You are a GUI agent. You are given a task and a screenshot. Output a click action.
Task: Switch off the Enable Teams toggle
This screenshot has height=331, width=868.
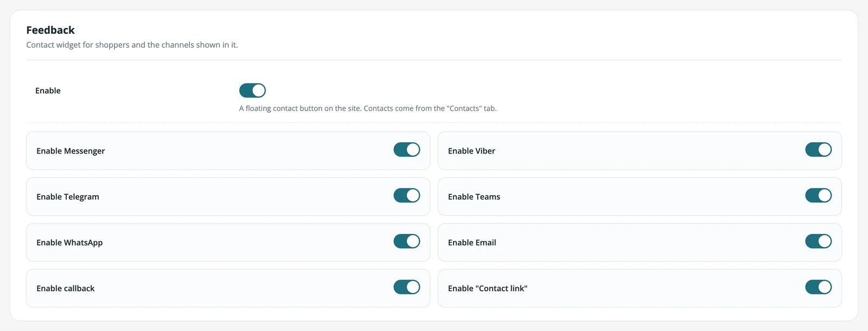coord(819,195)
